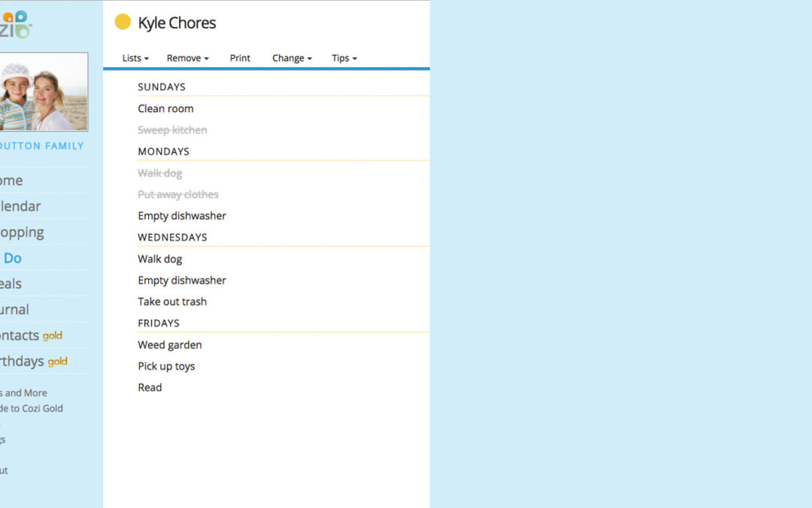
Task: Open the Change dropdown menu
Action: click(292, 58)
